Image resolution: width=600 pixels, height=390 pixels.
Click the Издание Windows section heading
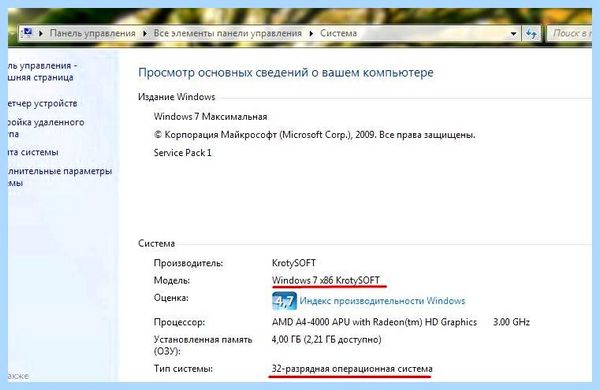click(176, 97)
